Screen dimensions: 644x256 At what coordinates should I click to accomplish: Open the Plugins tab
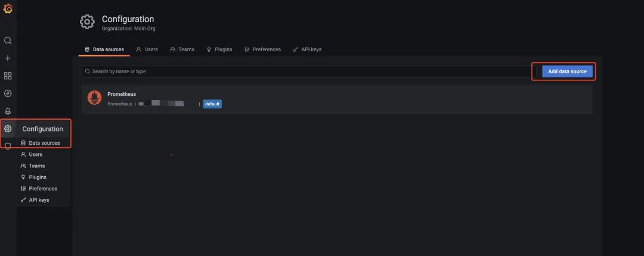tap(219, 49)
